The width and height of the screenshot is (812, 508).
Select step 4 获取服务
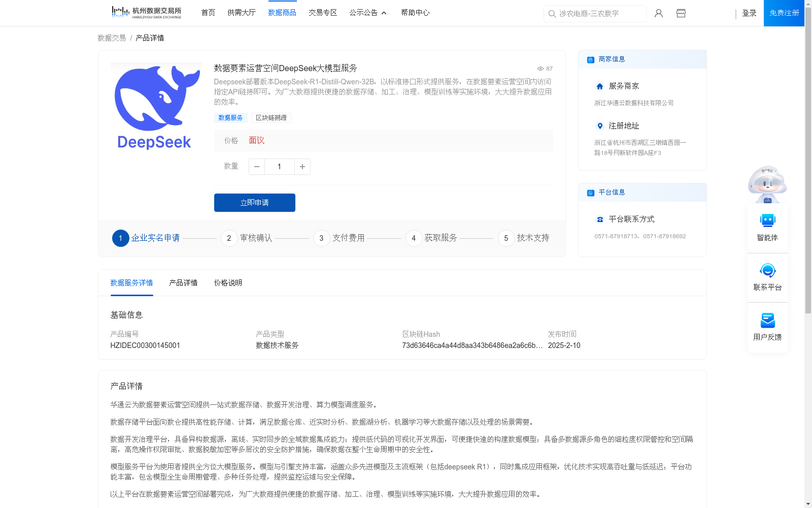(431, 238)
